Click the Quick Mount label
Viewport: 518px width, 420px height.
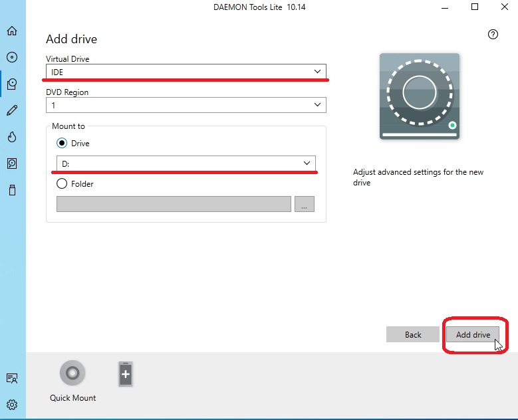(x=72, y=398)
